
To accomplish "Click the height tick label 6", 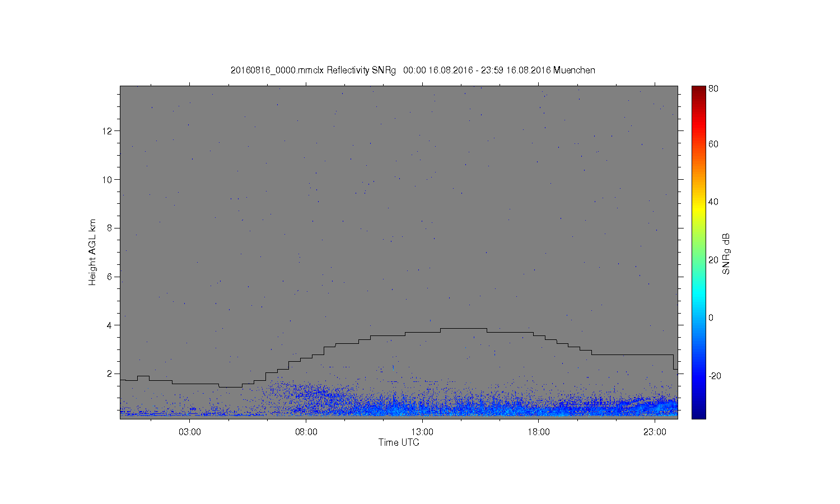I will pyautogui.click(x=110, y=277).
